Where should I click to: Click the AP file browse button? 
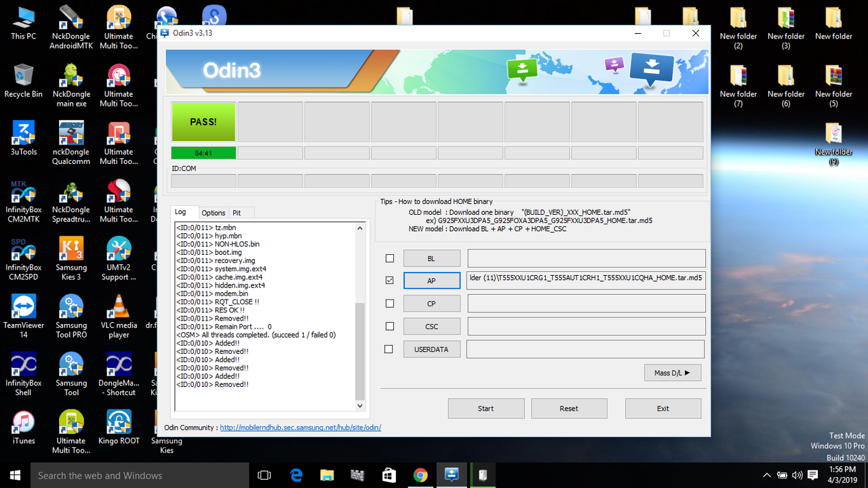tap(432, 281)
